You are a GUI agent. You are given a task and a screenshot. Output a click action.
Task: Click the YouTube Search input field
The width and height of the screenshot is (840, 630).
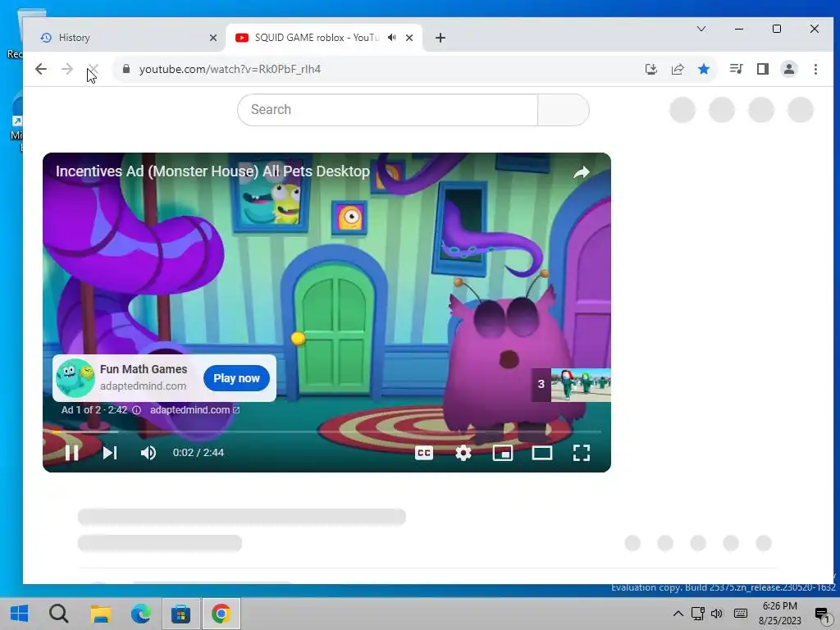point(387,110)
